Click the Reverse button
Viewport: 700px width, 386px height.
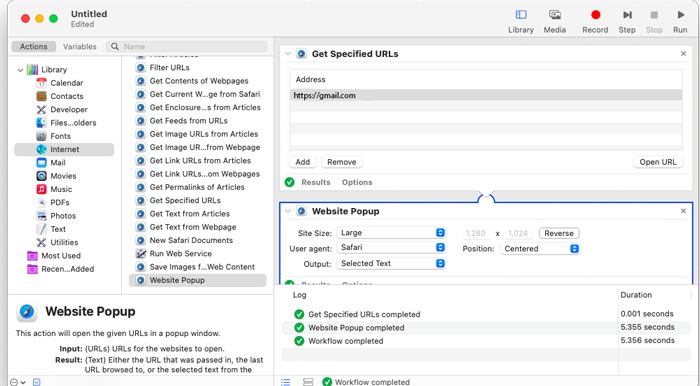[x=559, y=233]
